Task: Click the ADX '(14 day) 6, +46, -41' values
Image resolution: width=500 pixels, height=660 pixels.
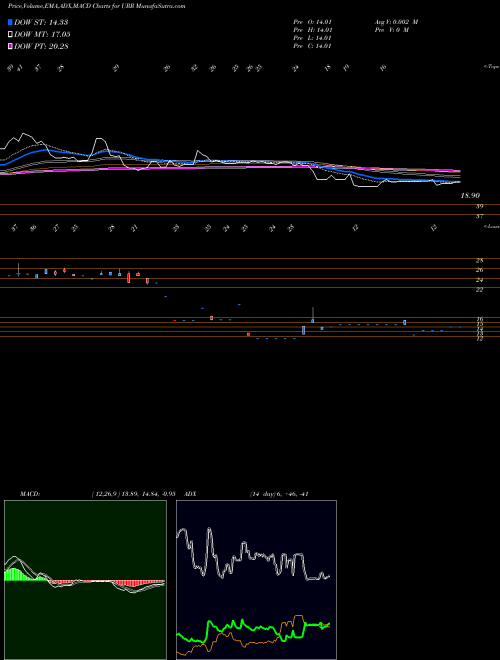Action: pos(279,494)
